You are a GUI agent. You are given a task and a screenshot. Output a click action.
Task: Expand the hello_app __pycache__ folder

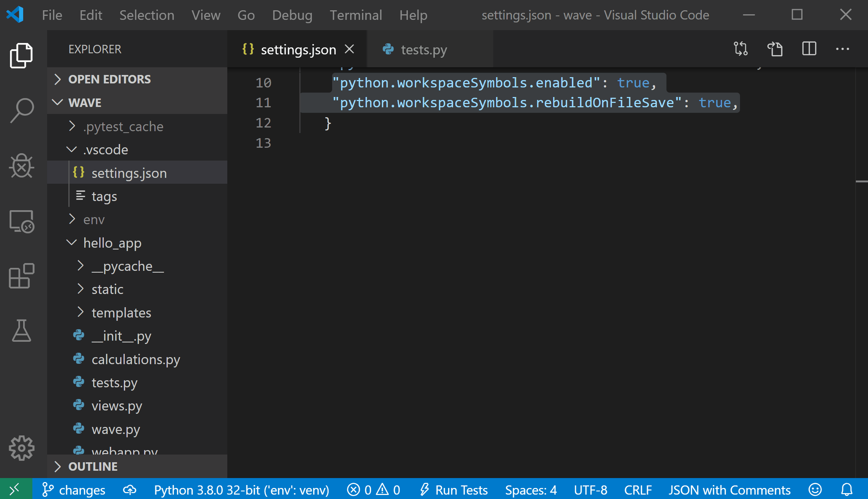click(x=82, y=266)
